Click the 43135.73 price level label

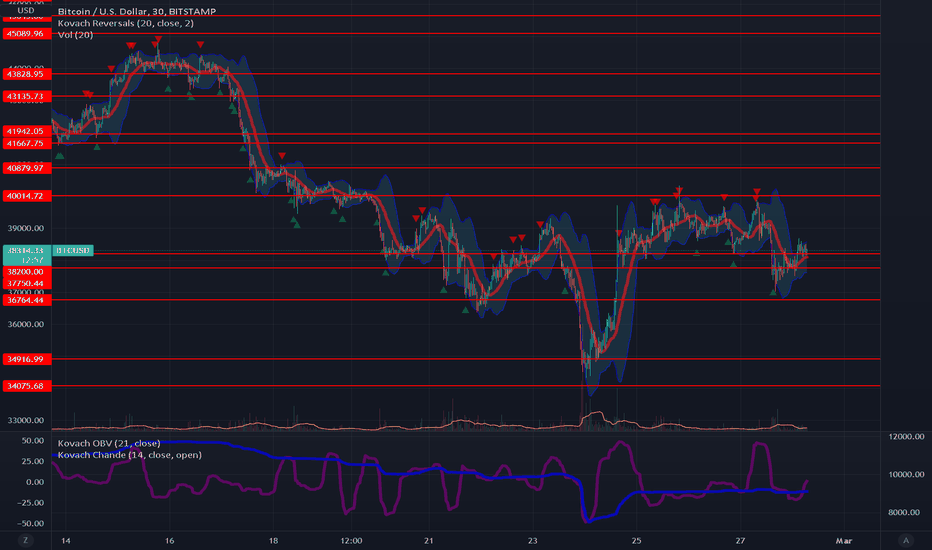tap(27, 96)
